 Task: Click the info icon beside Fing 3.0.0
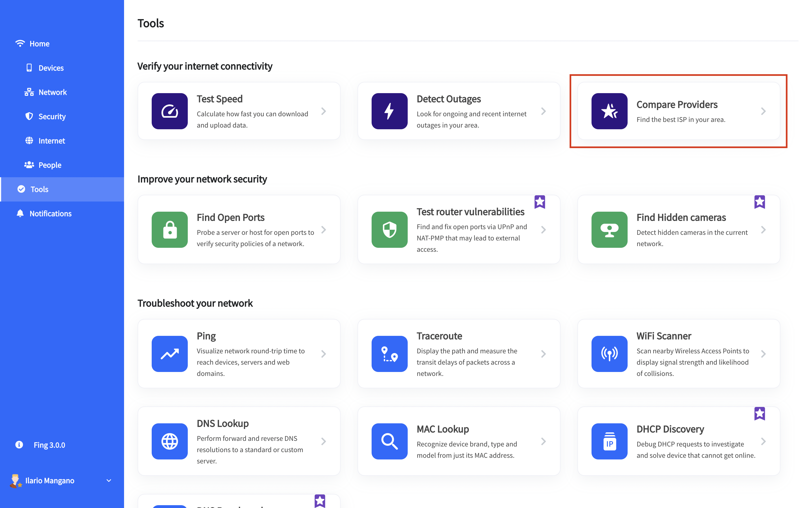click(19, 444)
